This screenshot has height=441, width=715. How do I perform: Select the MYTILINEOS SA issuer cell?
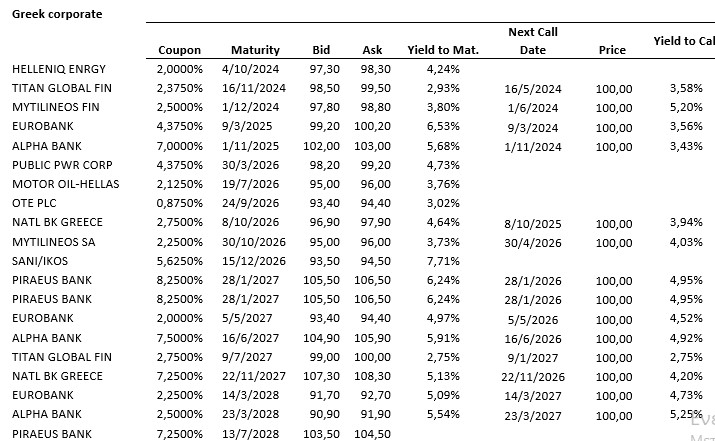(x=54, y=241)
